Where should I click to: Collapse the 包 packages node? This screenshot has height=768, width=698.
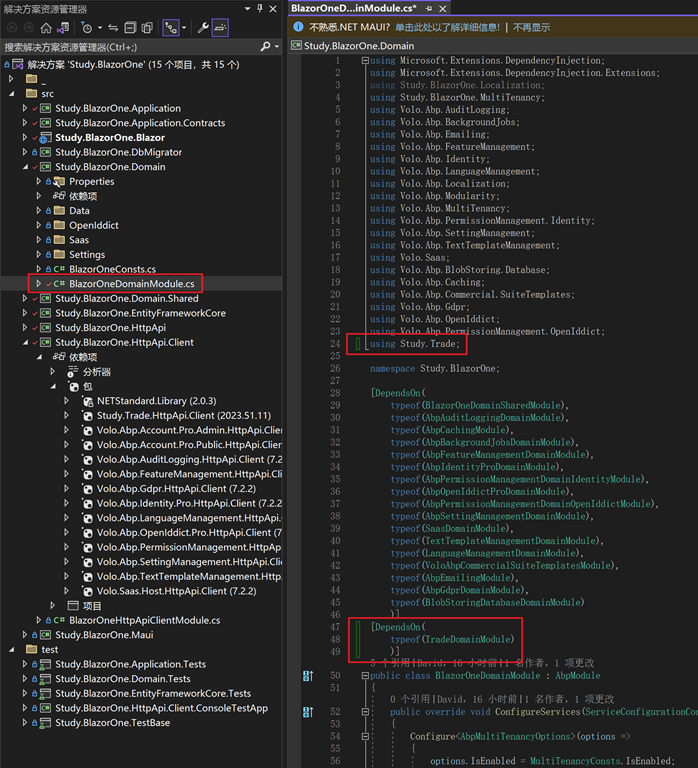(53, 386)
